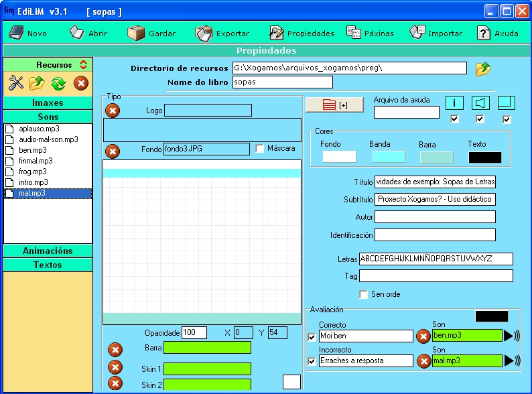Clear the mal.mp3 incorrect sound
This screenshot has width=532, height=394.
pos(423,361)
